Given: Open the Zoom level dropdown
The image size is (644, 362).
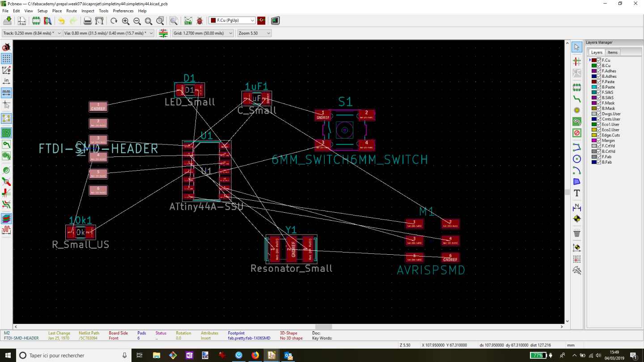Looking at the screenshot, I should (254, 33).
